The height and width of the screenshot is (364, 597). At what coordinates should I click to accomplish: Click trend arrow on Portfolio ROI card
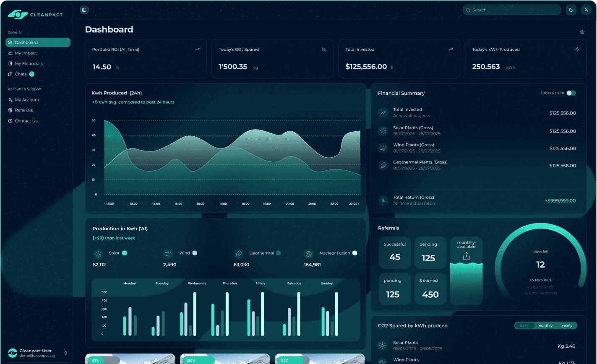(x=197, y=49)
